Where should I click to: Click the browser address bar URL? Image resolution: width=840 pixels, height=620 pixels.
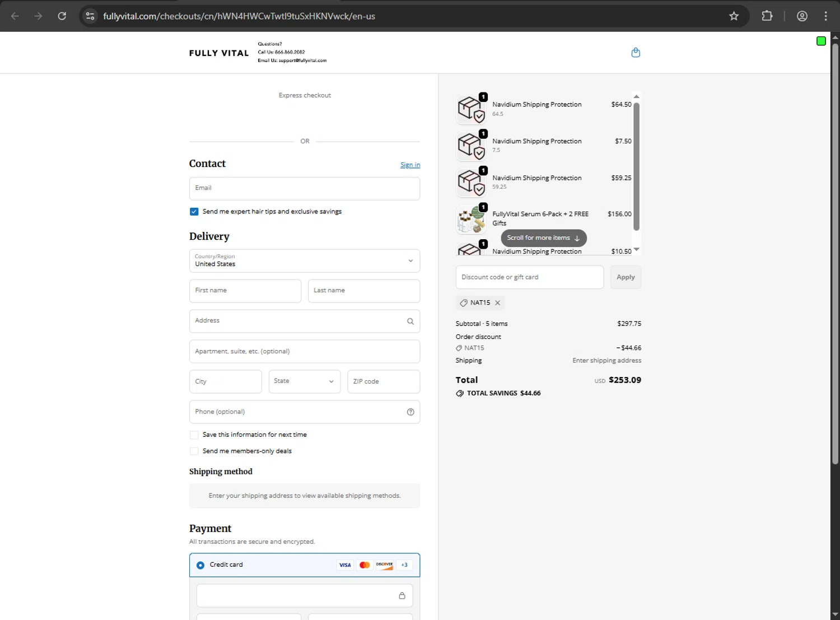tap(239, 16)
